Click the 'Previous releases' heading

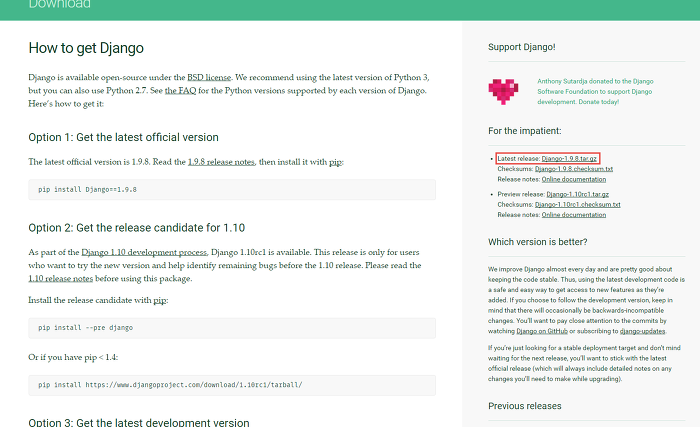[x=525, y=406]
